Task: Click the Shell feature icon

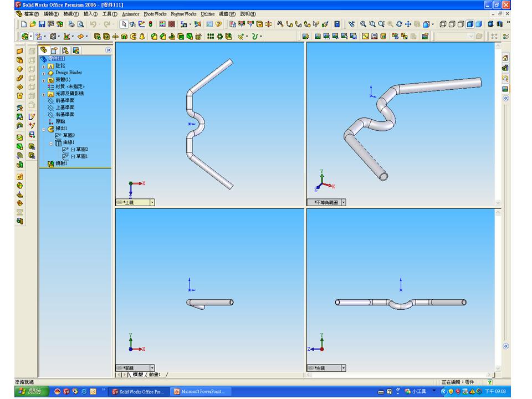Action: 181,37
